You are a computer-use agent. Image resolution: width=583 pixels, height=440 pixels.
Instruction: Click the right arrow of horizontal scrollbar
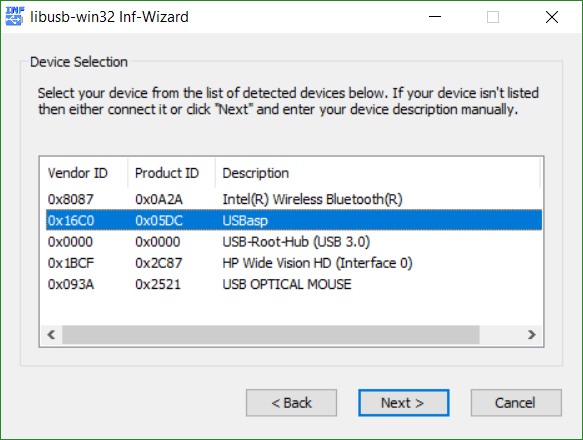pyautogui.click(x=532, y=335)
